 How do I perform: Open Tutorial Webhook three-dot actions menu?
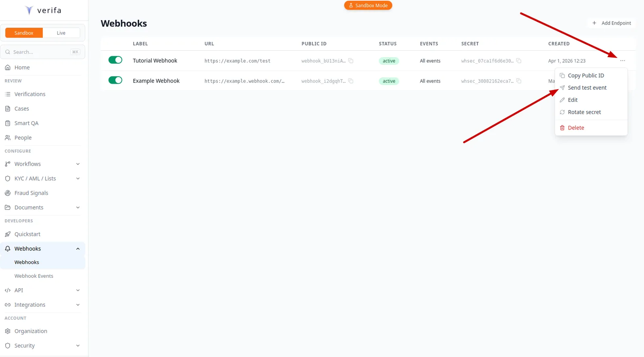(623, 61)
